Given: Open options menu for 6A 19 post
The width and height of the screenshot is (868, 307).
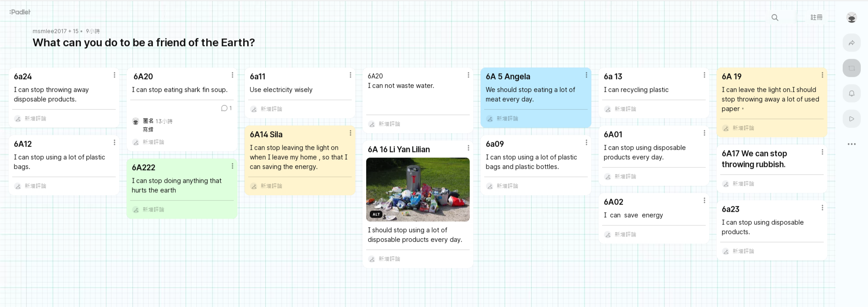Looking at the screenshot, I should (x=822, y=75).
